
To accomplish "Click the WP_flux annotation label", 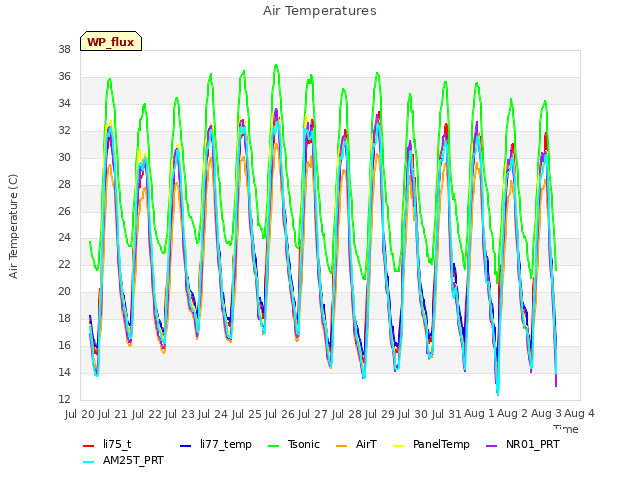I will click(x=111, y=42).
